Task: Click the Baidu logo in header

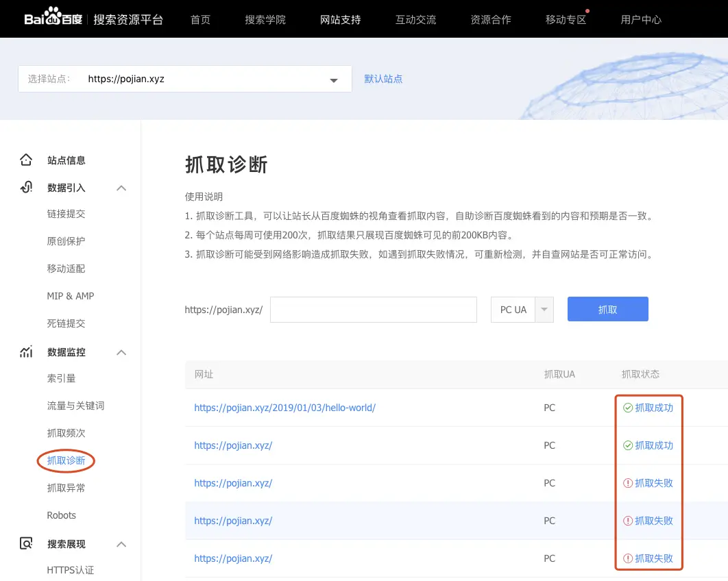Action: [x=53, y=17]
